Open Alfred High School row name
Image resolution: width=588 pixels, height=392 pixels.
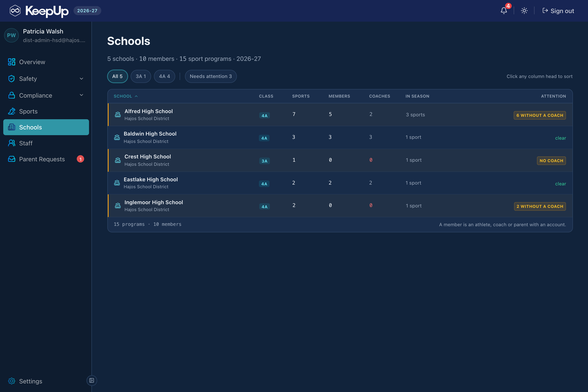click(148, 111)
